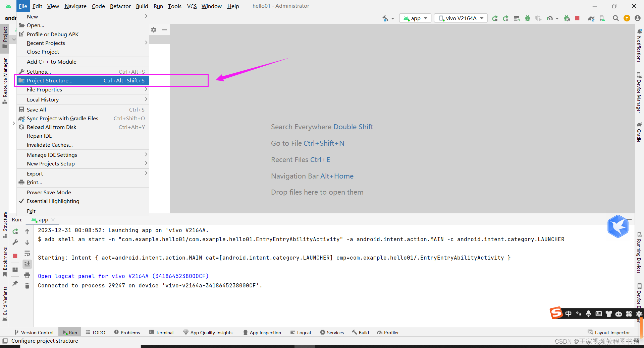Screen dimensions: 644x348
Task: Open Project panel gear options
Action: pyautogui.click(x=154, y=30)
